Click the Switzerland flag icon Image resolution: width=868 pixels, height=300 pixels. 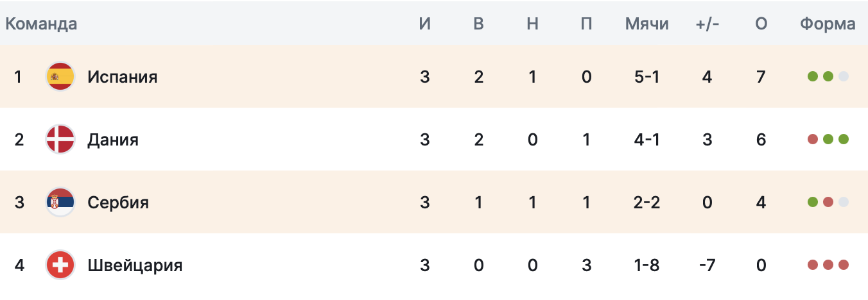click(x=61, y=265)
